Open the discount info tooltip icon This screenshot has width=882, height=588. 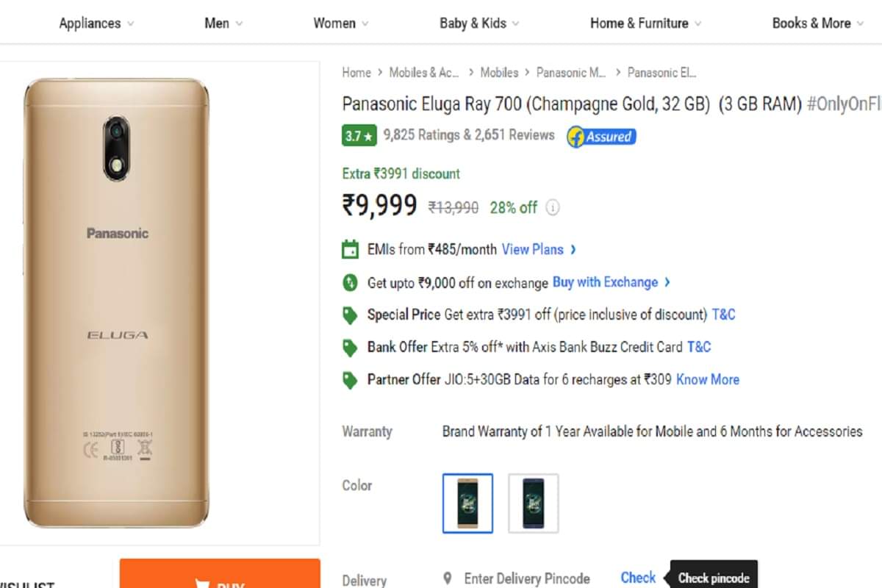pos(553,207)
